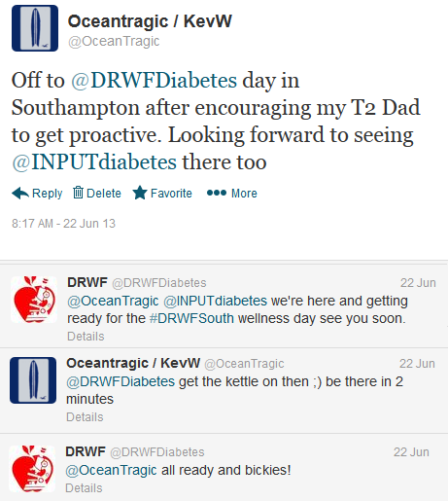Screen dimensions: 448x501
Task: Open Oceantragic surfboard avatar in tweet header
Action: [35, 28]
